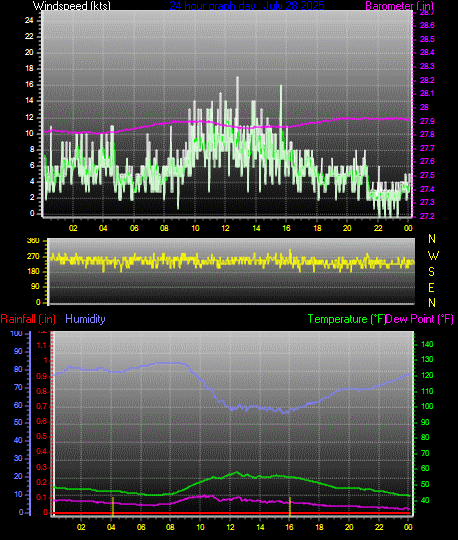This screenshot has width=458, height=540.
Task: Click the 70 value on humidity axis
Action: tap(18, 387)
